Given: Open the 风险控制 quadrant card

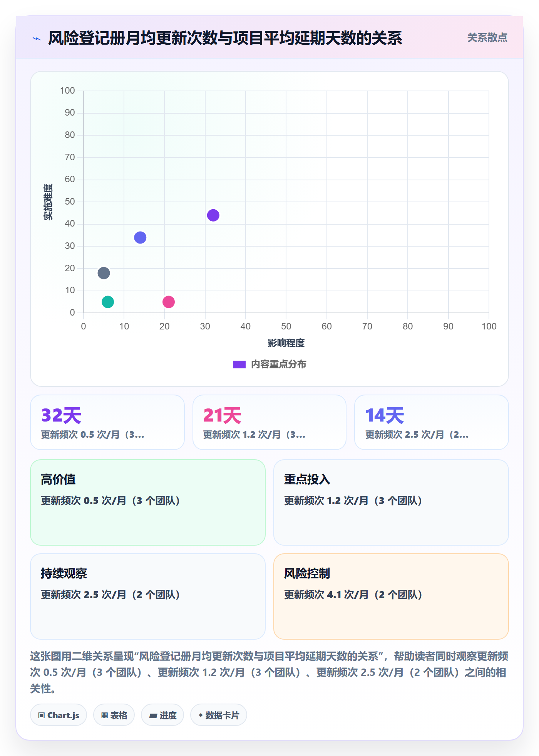Looking at the screenshot, I should tap(391, 596).
